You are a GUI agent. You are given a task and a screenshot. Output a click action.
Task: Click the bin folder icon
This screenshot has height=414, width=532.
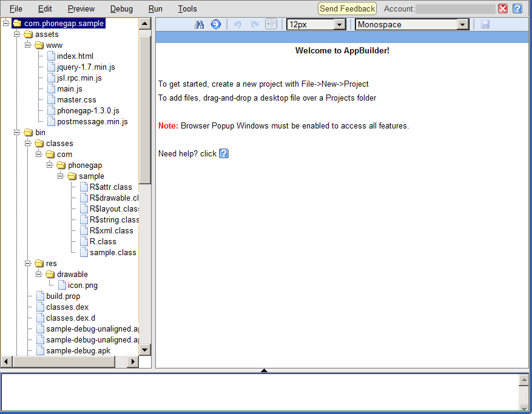point(28,132)
